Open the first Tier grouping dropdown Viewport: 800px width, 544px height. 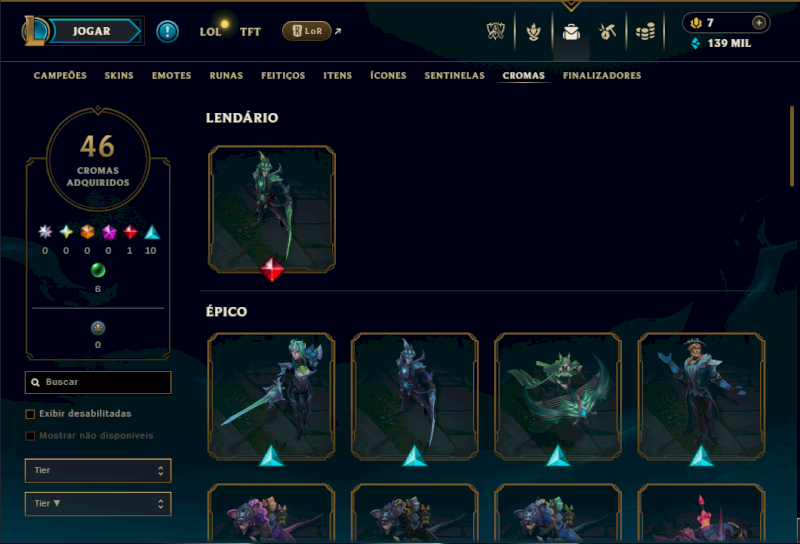point(98,471)
